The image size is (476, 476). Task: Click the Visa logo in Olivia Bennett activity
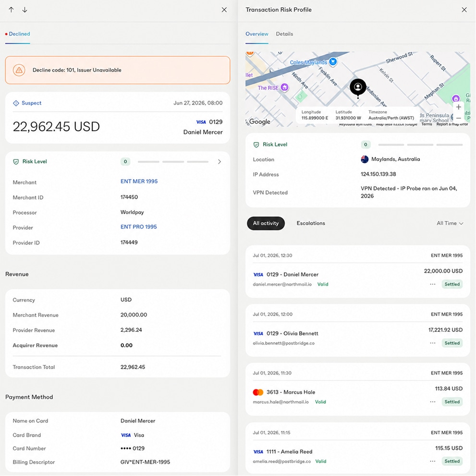pos(258,334)
